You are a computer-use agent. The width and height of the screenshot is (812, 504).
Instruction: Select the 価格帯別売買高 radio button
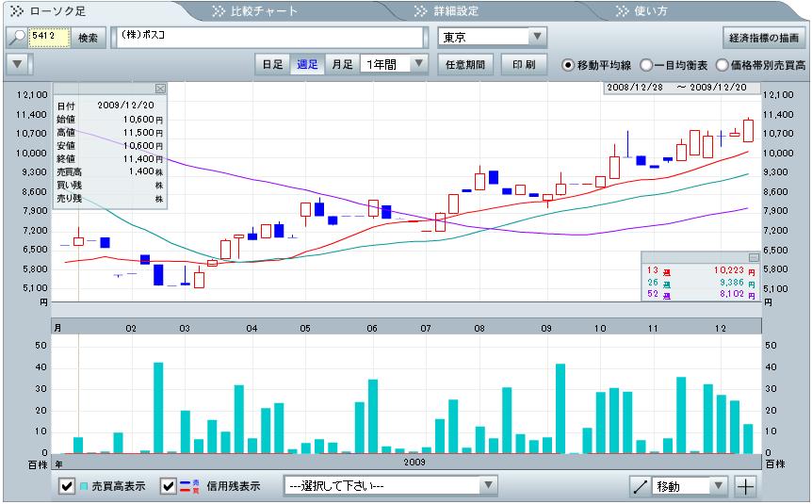723,65
